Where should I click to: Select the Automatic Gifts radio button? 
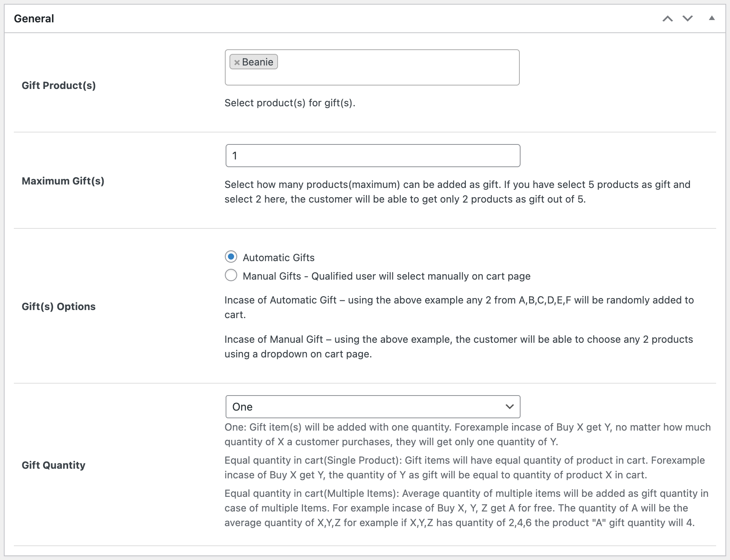(231, 257)
